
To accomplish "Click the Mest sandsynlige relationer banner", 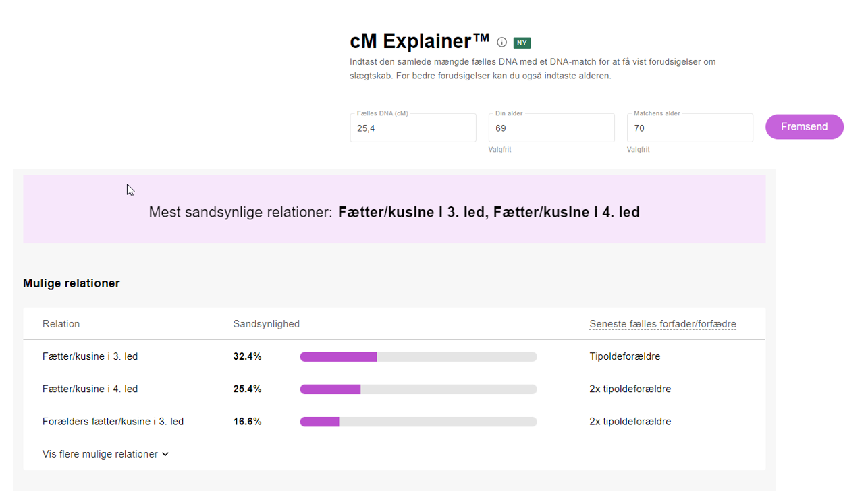I will point(394,212).
